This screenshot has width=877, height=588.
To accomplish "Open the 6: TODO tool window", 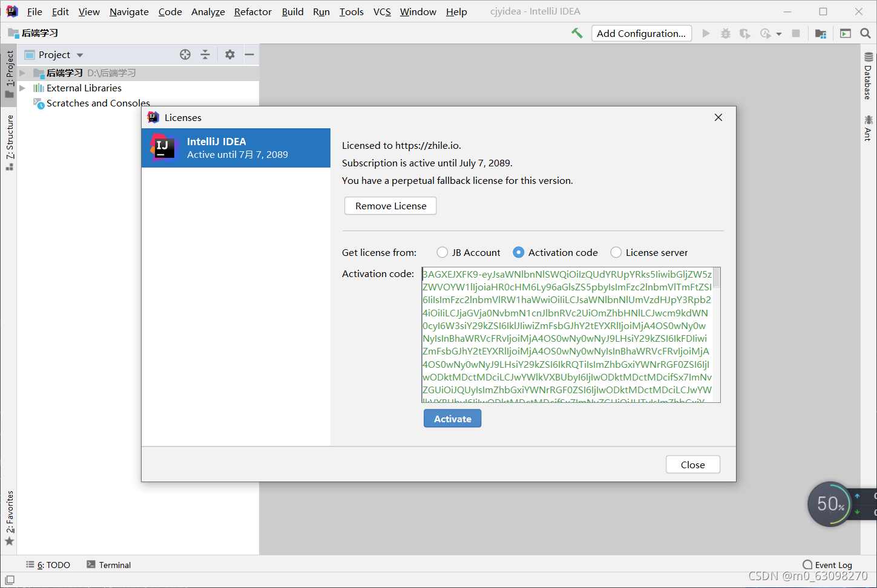I will pos(48,565).
